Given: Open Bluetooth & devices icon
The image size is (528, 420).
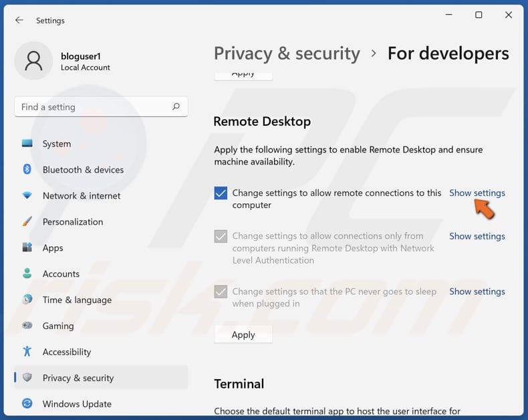Looking at the screenshot, I should point(27,170).
